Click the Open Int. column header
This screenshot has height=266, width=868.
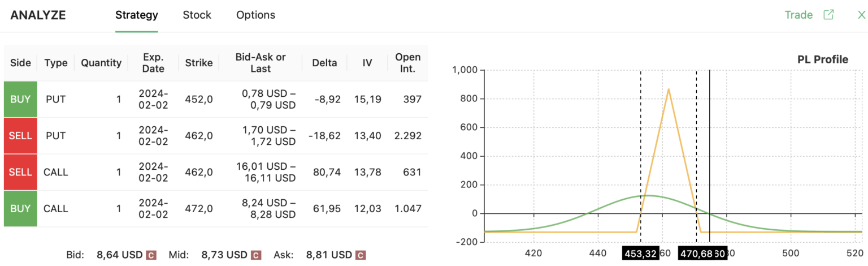(x=407, y=63)
